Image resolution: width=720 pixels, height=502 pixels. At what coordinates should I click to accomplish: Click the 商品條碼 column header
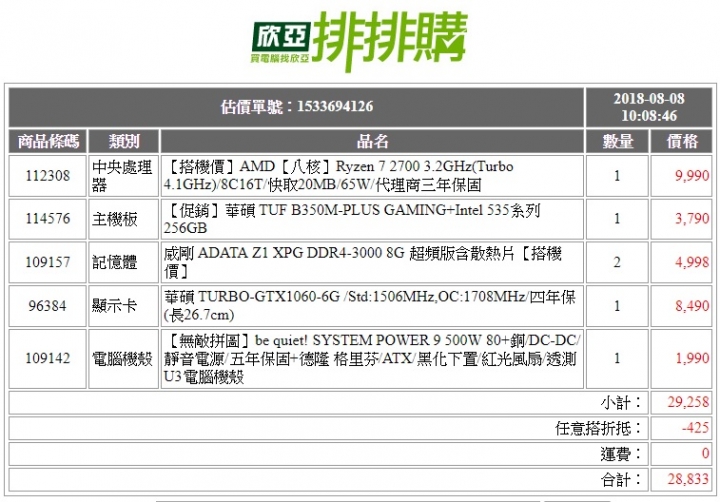[x=48, y=141]
